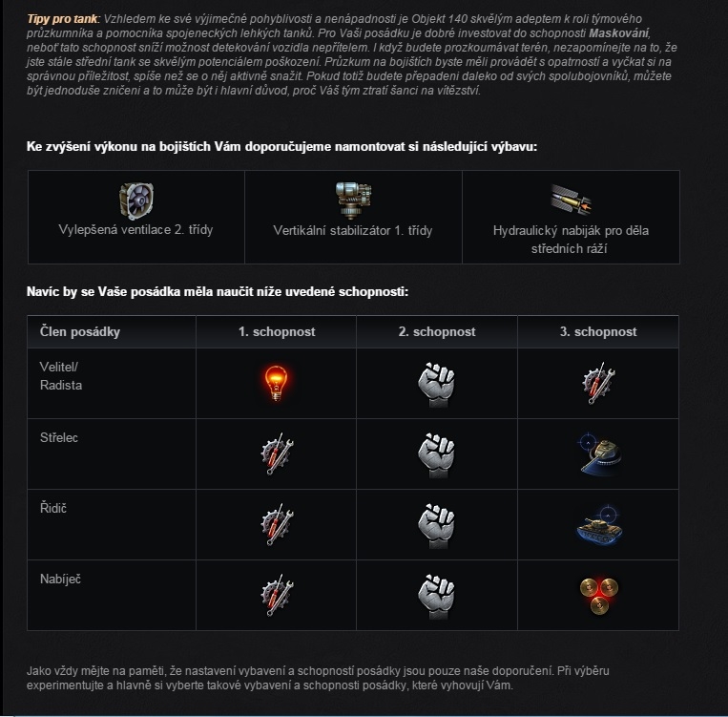728x717 pixels.
Task: Click the Tipy pro tank label
Action: coord(62,18)
